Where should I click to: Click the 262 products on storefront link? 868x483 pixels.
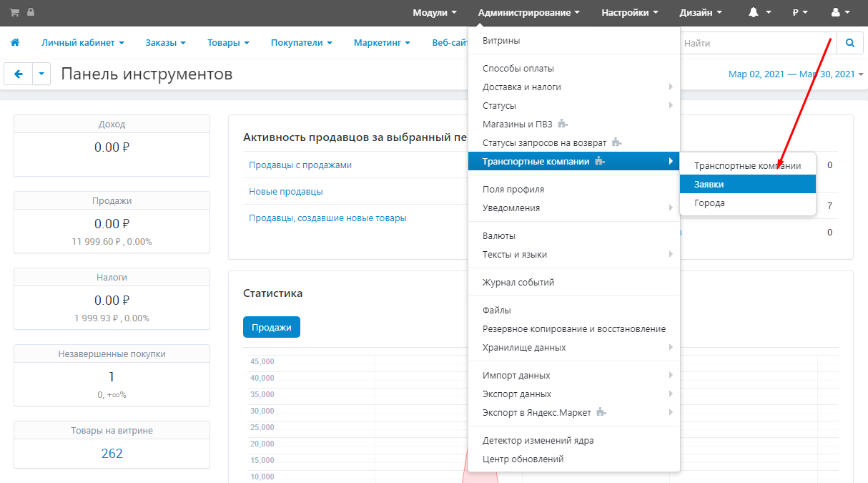[x=112, y=454]
